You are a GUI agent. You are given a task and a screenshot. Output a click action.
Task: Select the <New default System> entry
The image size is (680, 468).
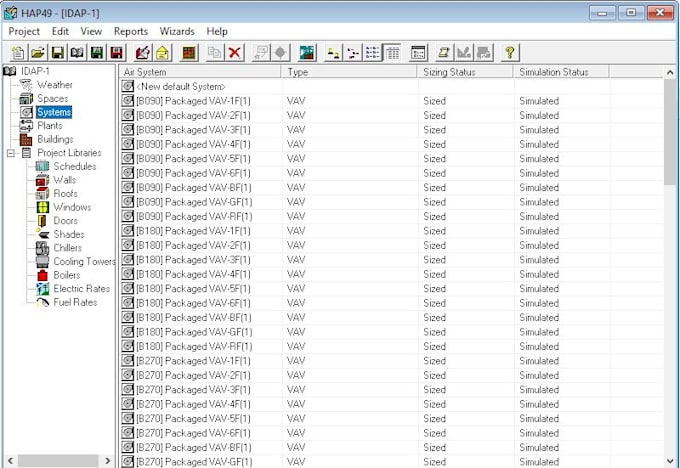point(181,87)
